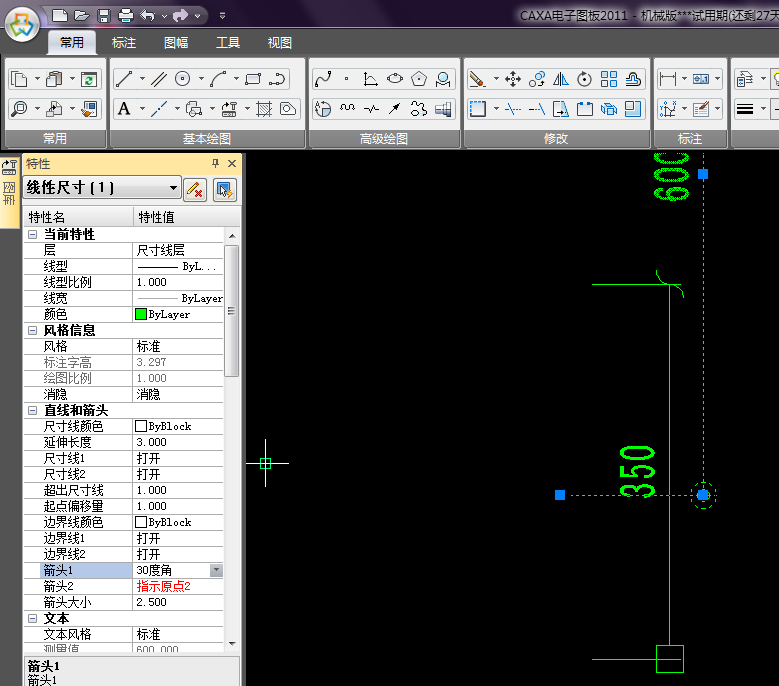This screenshot has width=779, height=686.
Task: Pick the Move tool in Modify group
Action: (513, 79)
